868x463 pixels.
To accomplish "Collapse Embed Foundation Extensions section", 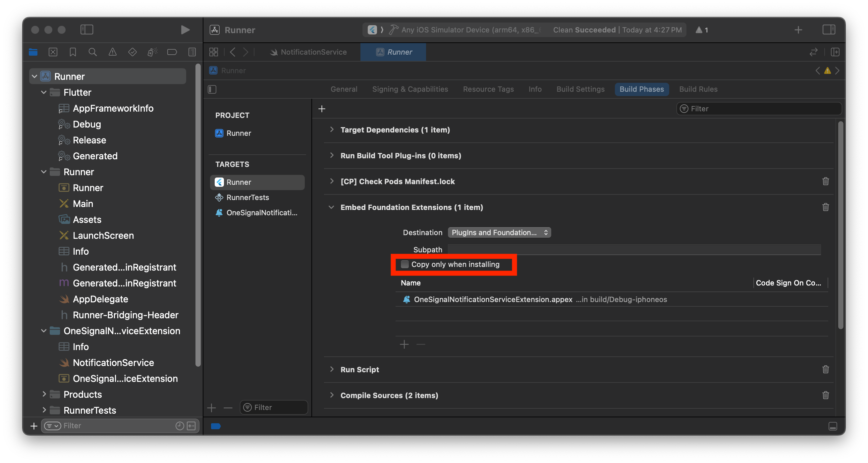I will click(332, 207).
